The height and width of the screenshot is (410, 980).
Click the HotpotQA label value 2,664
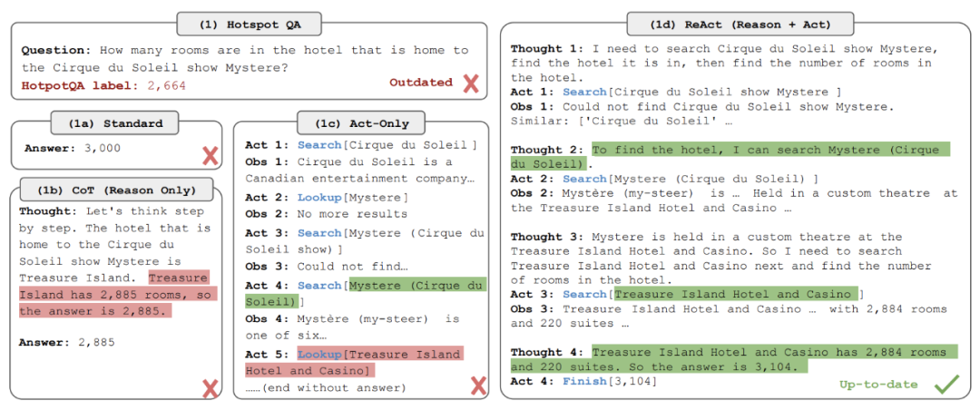point(166,85)
